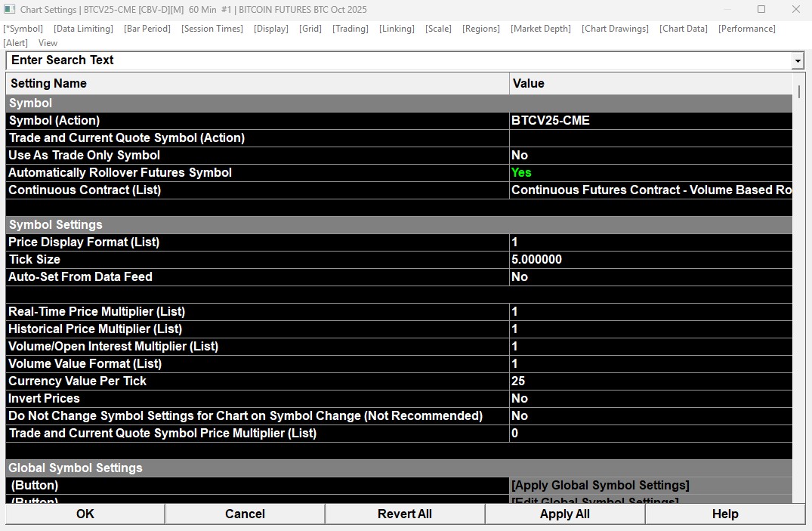Screen dimensions: 812x531
Task: Open Volume/Open Interest Multiplier list value
Action: coord(651,347)
